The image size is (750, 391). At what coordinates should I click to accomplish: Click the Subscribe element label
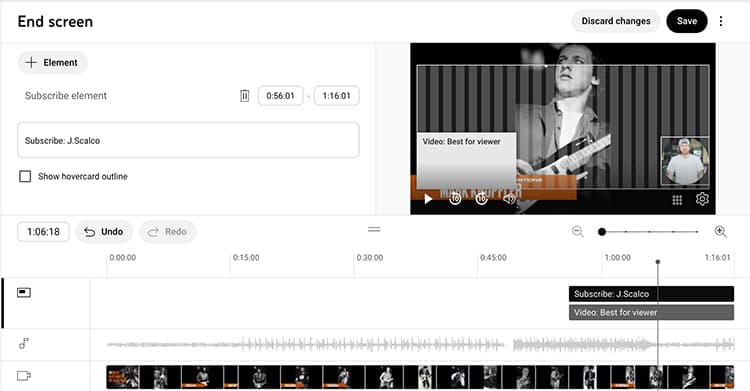(x=66, y=96)
